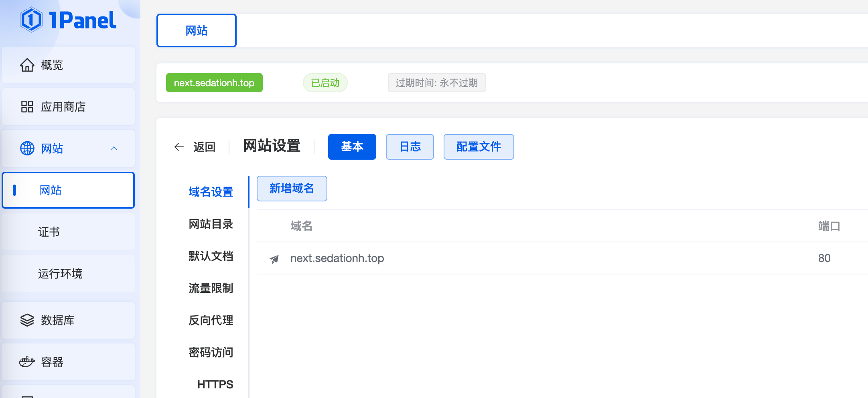This screenshot has height=398, width=868.
Task: Select HTTPS in the settings menu
Action: (x=215, y=384)
